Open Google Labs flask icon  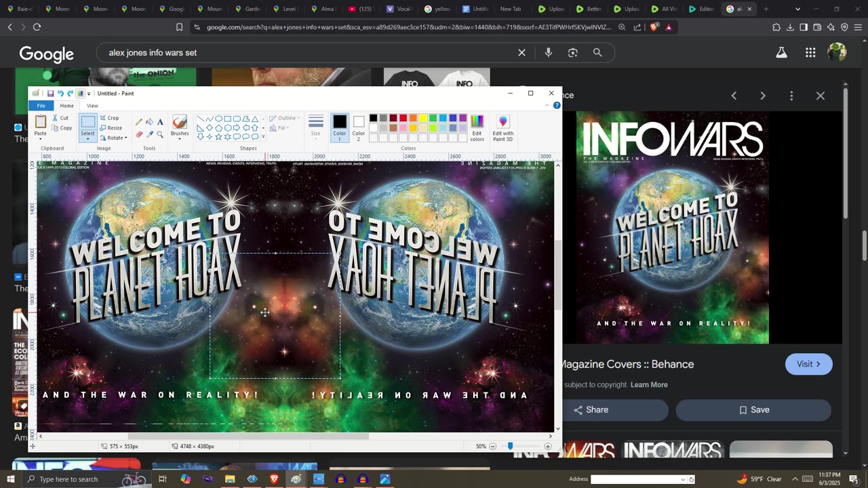(x=782, y=52)
